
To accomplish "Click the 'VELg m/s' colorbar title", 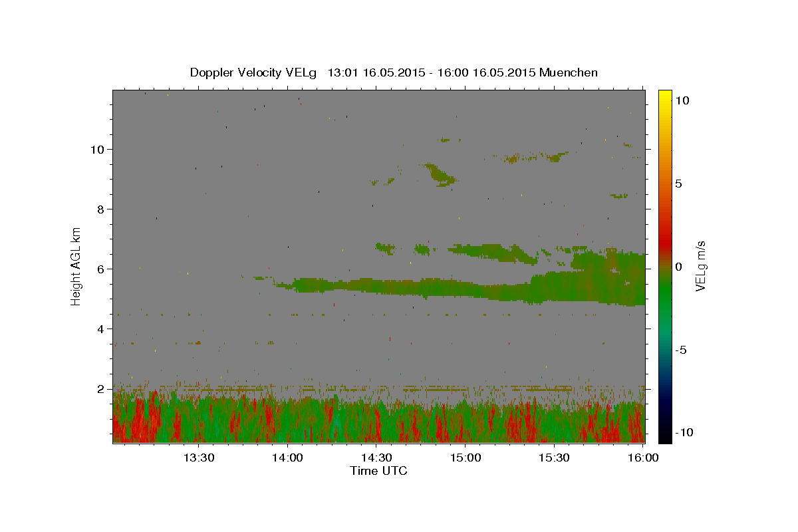I will point(701,266).
